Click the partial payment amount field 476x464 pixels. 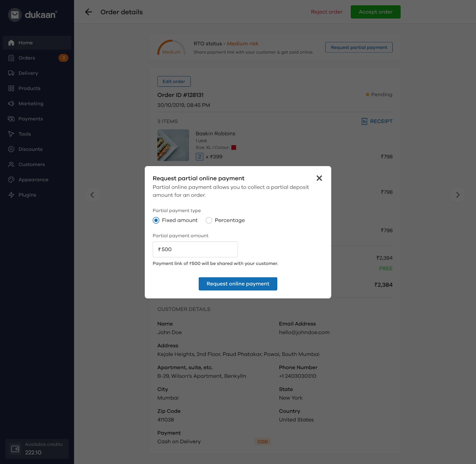195,249
